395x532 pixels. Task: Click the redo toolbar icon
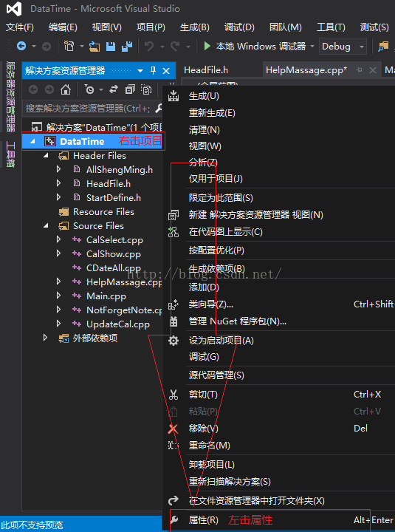(x=175, y=46)
